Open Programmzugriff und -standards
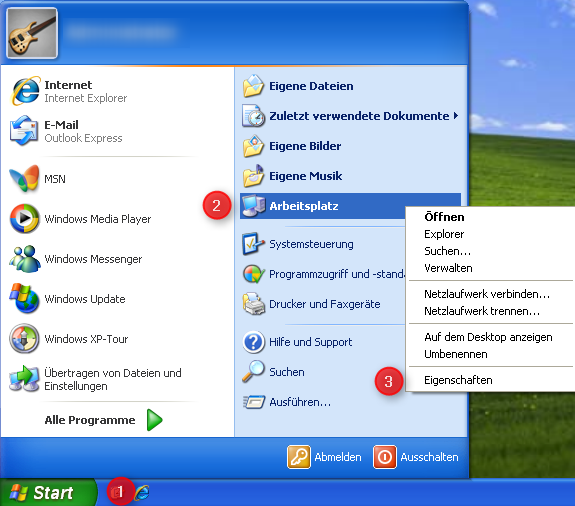575x506 pixels. (x=323, y=274)
